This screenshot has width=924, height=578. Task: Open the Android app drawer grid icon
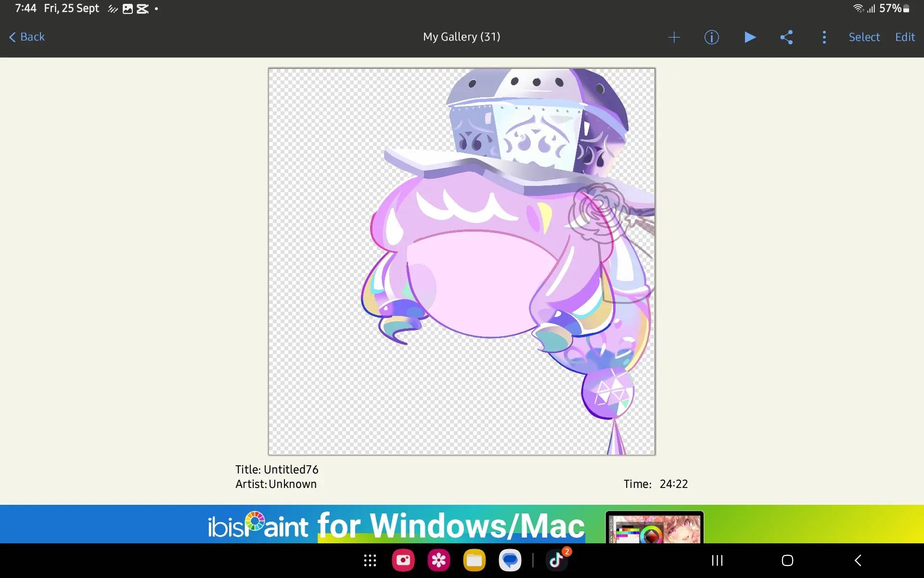[x=370, y=560]
